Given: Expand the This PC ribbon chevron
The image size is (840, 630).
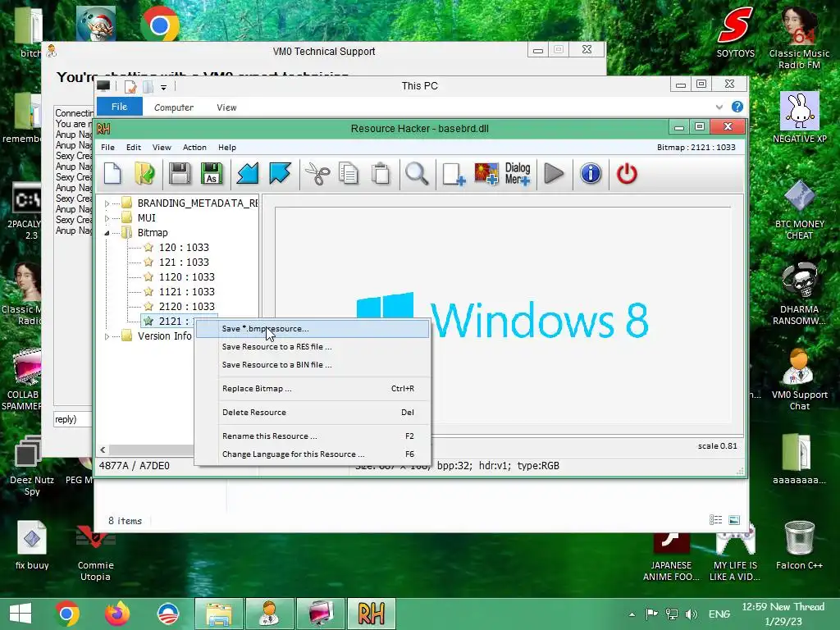Looking at the screenshot, I should [x=719, y=107].
